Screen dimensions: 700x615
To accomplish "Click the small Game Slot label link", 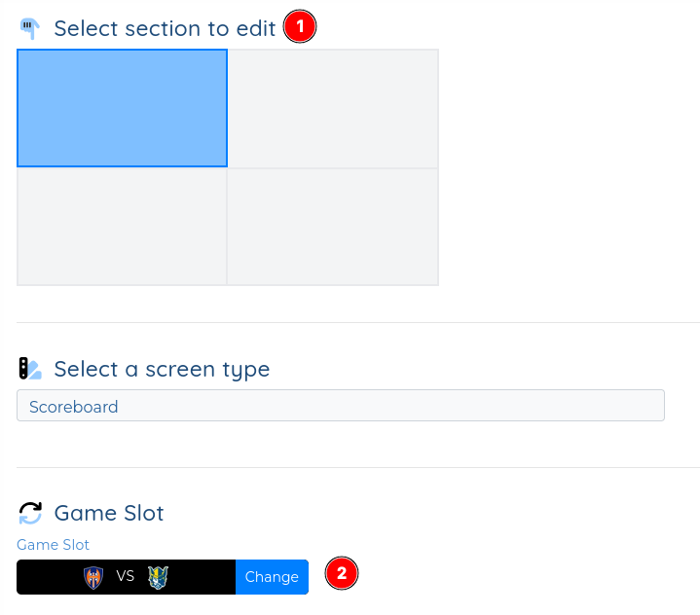I will (54, 545).
